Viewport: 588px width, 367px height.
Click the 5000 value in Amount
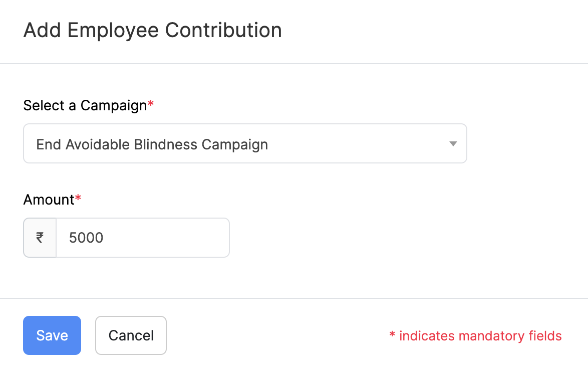pos(86,238)
